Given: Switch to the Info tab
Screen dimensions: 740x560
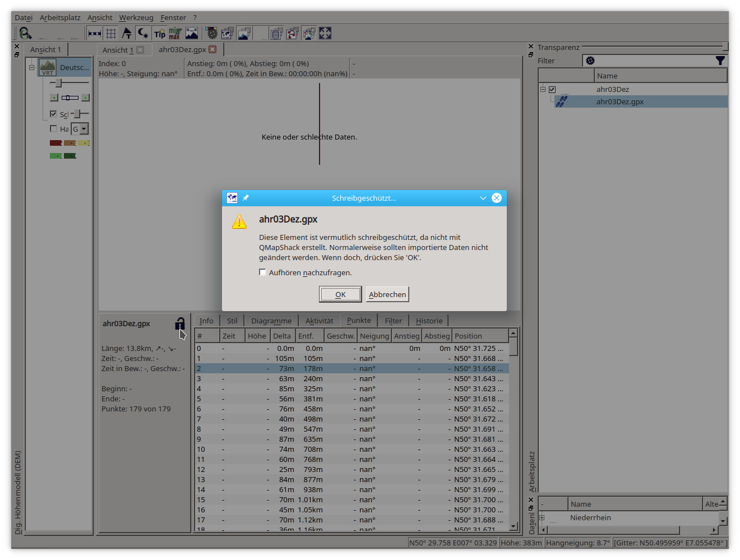Looking at the screenshot, I should pyautogui.click(x=206, y=321).
